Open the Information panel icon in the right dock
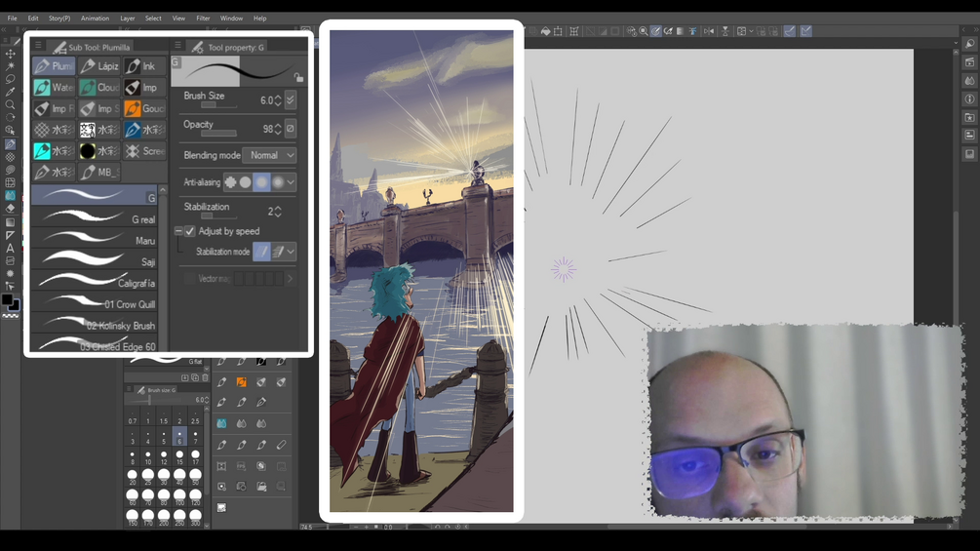The width and height of the screenshot is (980, 551). point(969,98)
